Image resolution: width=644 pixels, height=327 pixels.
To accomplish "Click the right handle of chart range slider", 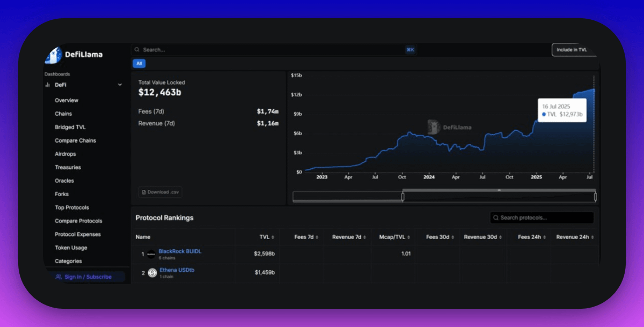I will [x=596, y=197].
